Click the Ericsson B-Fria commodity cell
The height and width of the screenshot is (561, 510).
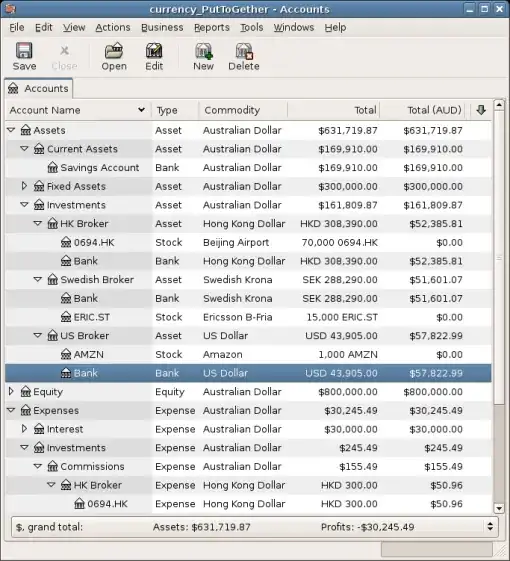238,317
